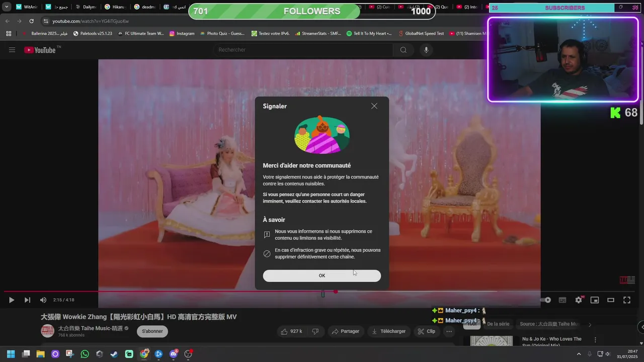The height and width of the screenshot is (362, 644).
Task: Open WhatsApp from the taskbar
Action: [85, 354]
